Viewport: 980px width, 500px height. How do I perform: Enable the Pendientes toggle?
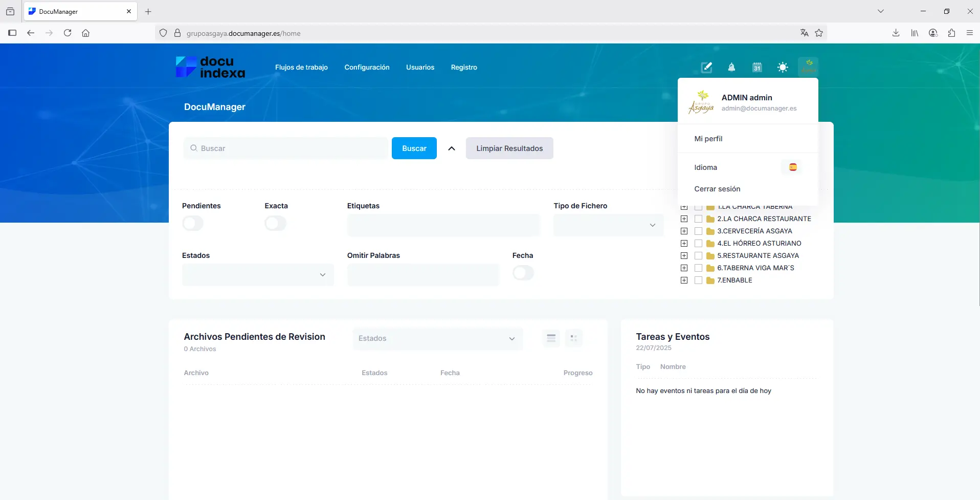193,224
